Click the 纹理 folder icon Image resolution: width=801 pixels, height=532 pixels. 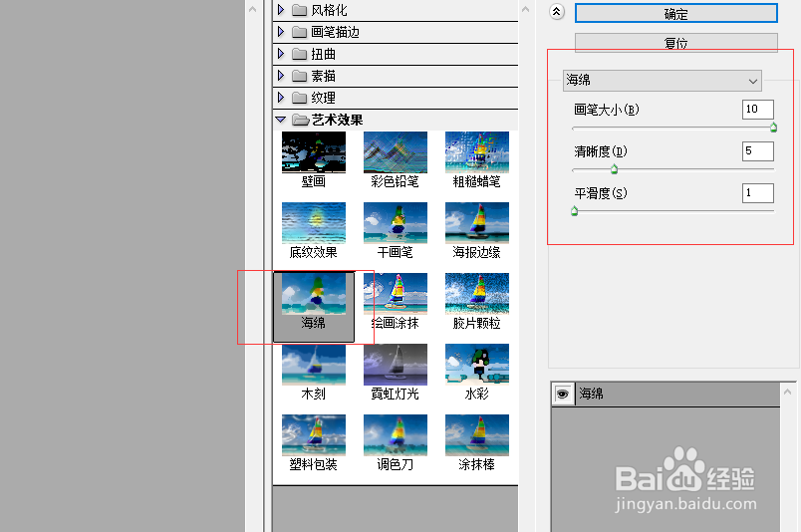coord(299,98)
